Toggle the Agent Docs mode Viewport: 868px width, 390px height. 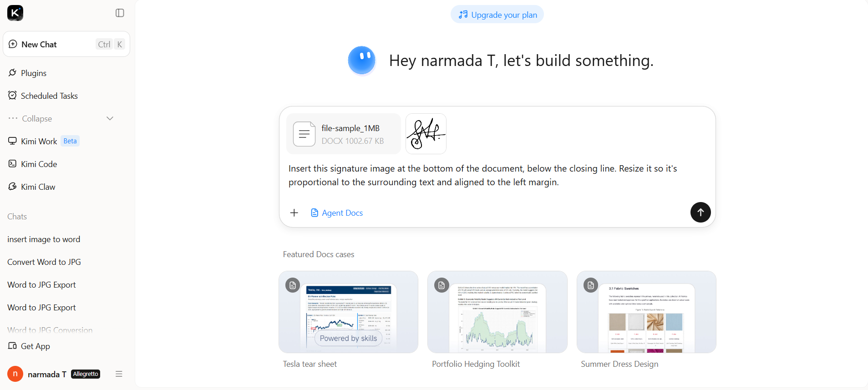337,213
